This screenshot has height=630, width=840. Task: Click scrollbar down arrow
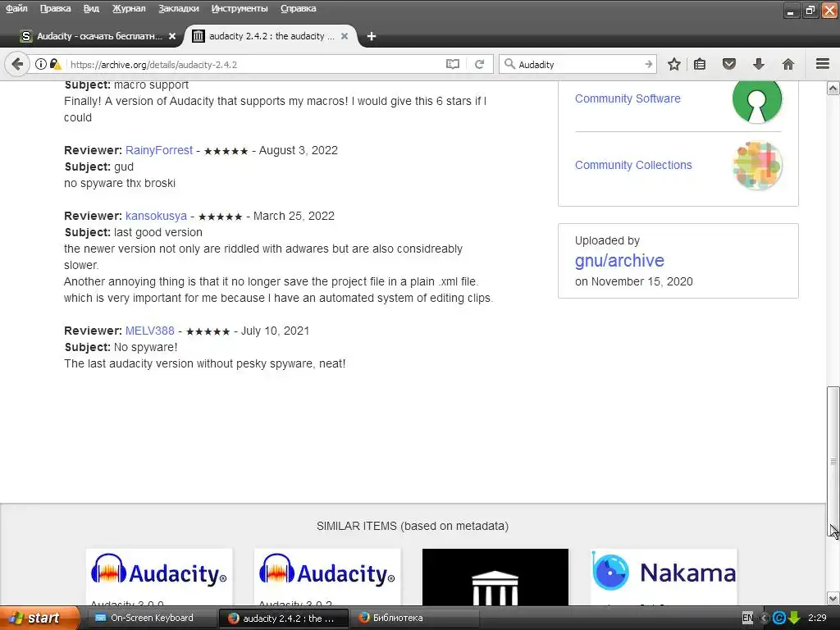coord(833,598)
